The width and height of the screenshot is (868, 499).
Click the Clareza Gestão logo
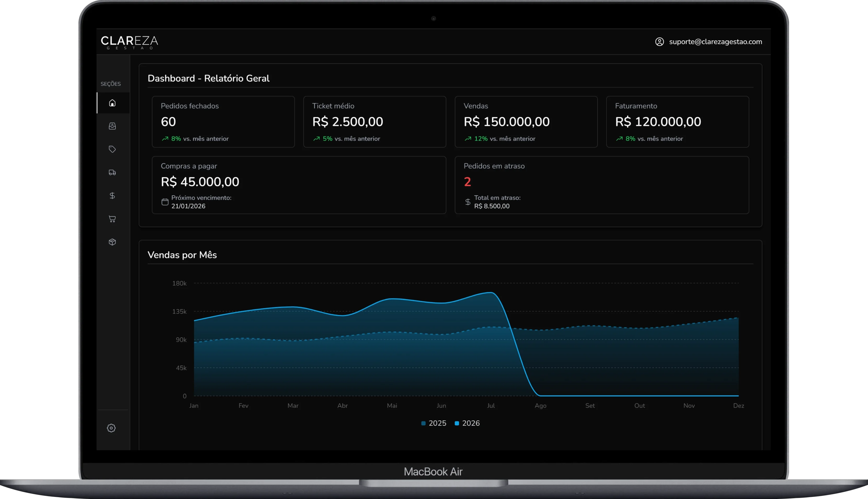click(x=129, y=42)
